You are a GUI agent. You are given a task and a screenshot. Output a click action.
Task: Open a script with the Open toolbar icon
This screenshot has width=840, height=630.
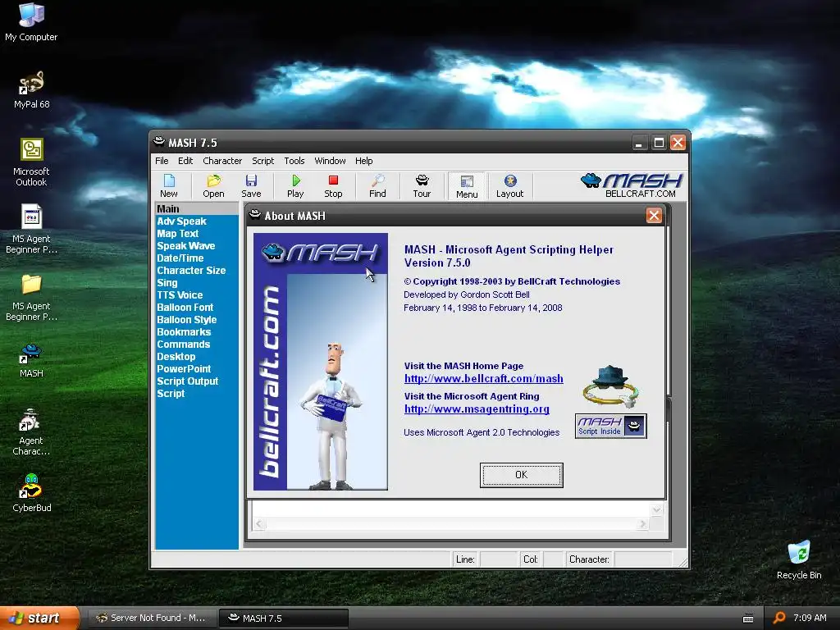tap(213, 186)
